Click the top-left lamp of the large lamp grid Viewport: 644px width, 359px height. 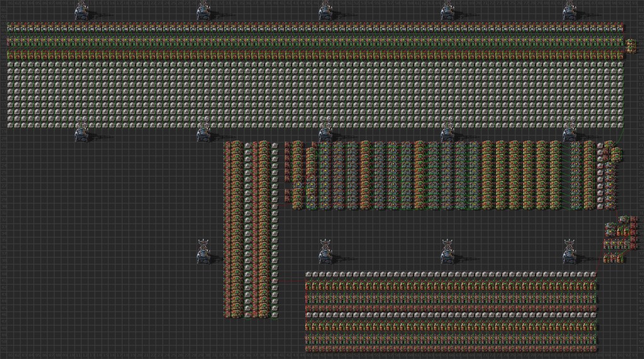[x=10, y=64]
